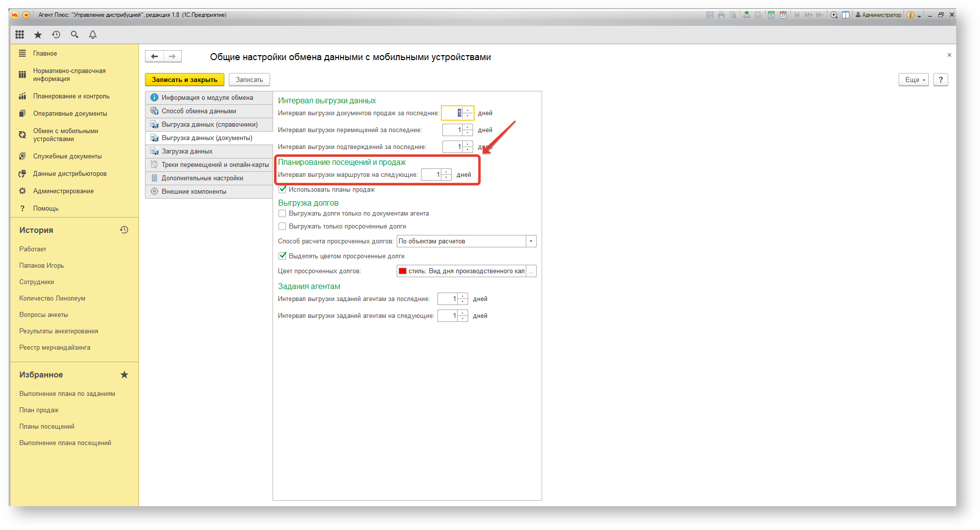Viewport: 980px width, 530px height.
Task: Click Записать и закрыть button
Action: pos(185,79)
